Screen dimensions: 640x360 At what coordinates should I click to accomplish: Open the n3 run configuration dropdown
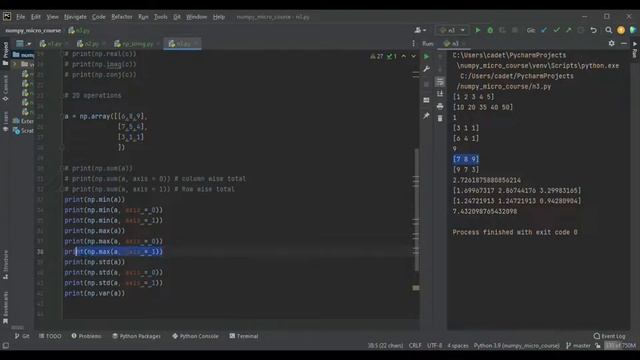click(452, 30)
